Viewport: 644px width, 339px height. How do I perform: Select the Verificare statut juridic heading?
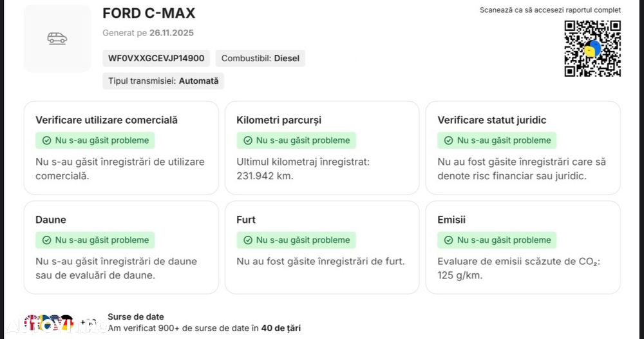pos(491,120)
